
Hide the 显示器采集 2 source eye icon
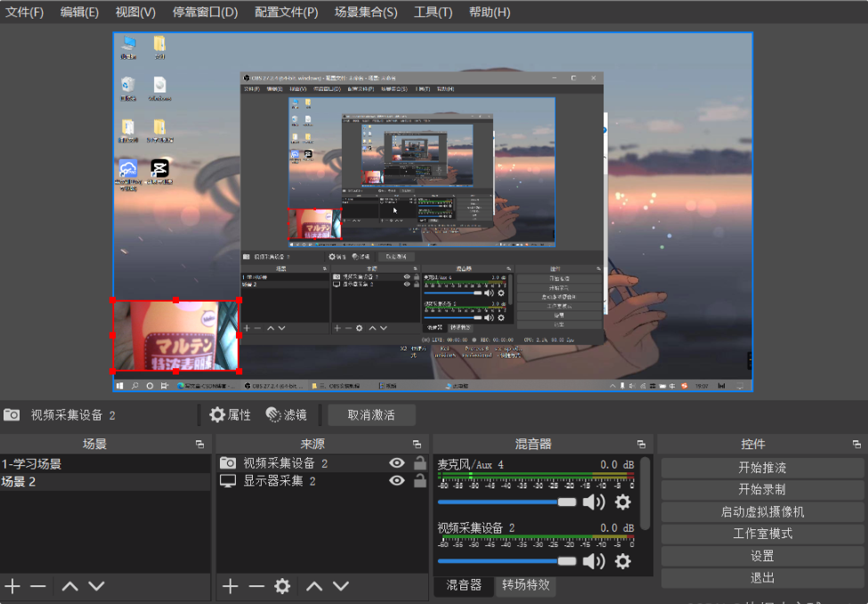point(397,480)
